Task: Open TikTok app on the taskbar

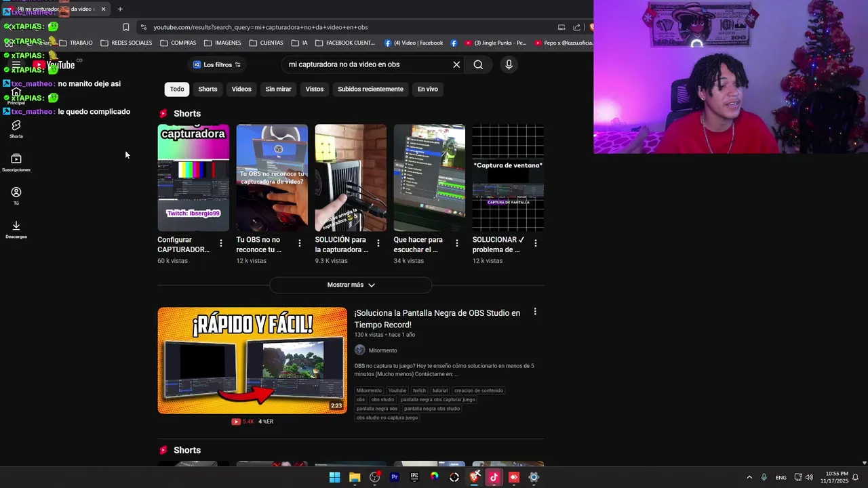Action: click(x=494, y=477)
